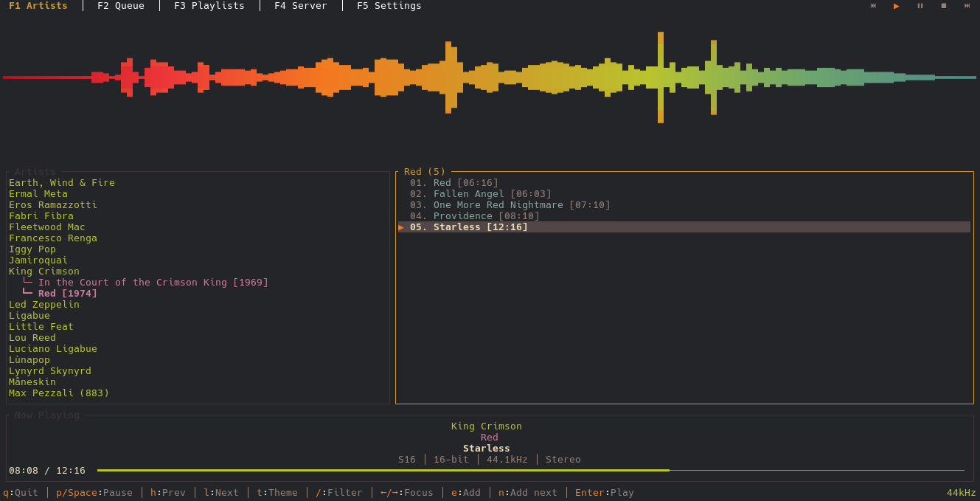Pick Iggy Pop from the list

point(32,249)
